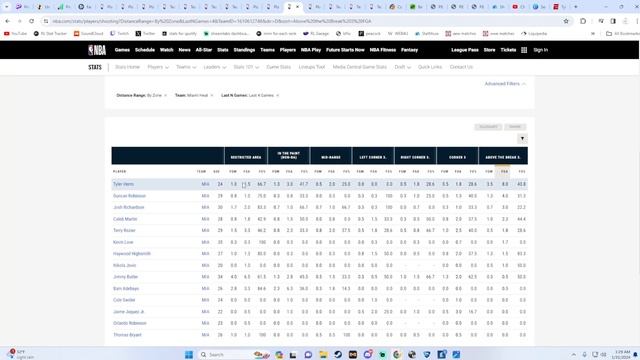
Task: Open the Liquipedia bookmark
Action: [534, 33]
